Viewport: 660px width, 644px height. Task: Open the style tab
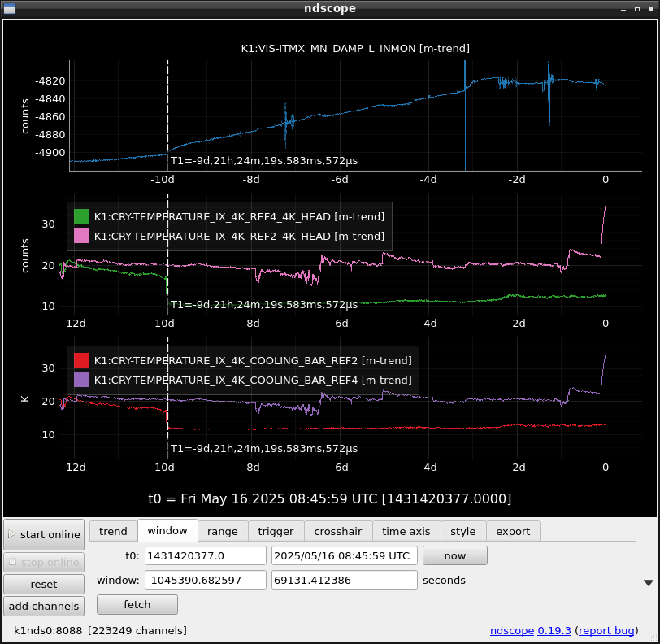click(x=463, y=531)
